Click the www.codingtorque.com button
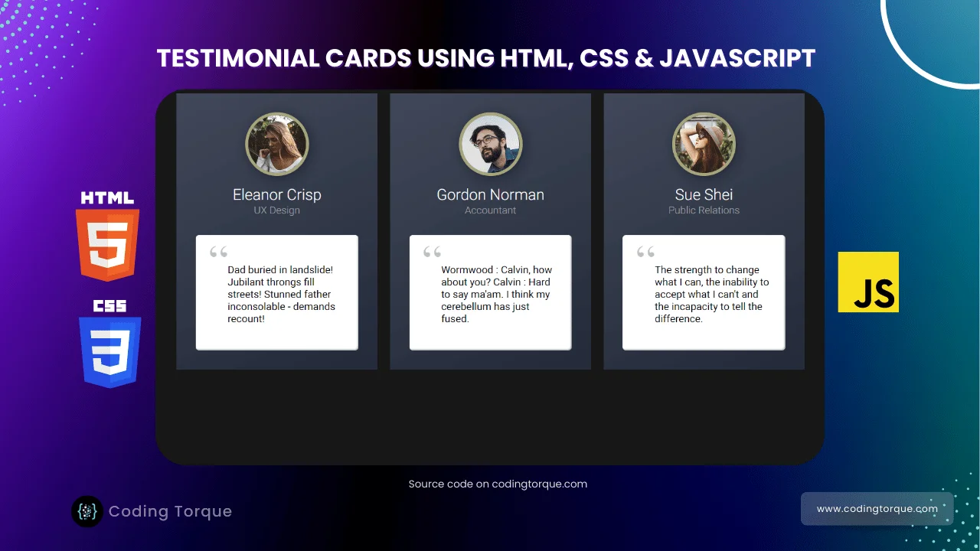980x551 pixels. click(877, 509)
